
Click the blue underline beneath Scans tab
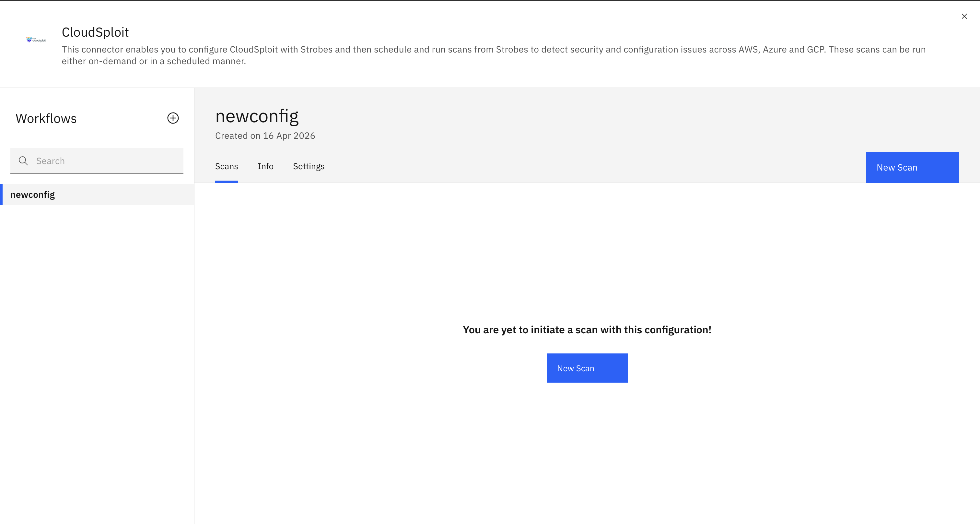(x=226, y=182)
